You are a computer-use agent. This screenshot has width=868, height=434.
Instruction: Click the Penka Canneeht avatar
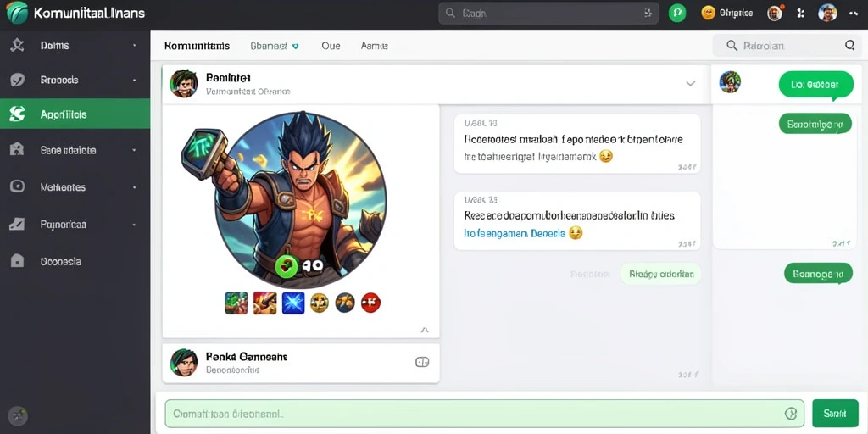[184, 363]
